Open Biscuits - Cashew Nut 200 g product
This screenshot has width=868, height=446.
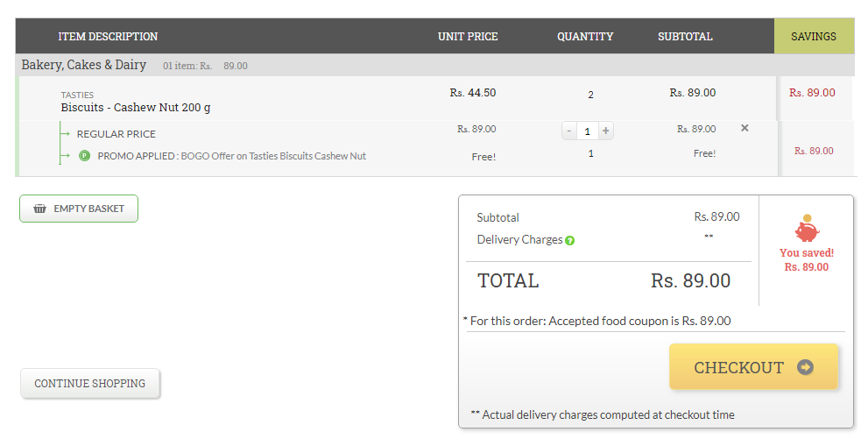(x=136, y=108)
